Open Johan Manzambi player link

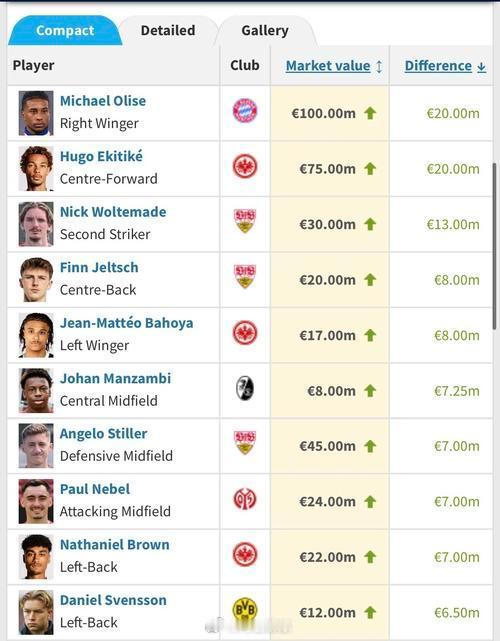pyautogui.click(x=115, y=378)
